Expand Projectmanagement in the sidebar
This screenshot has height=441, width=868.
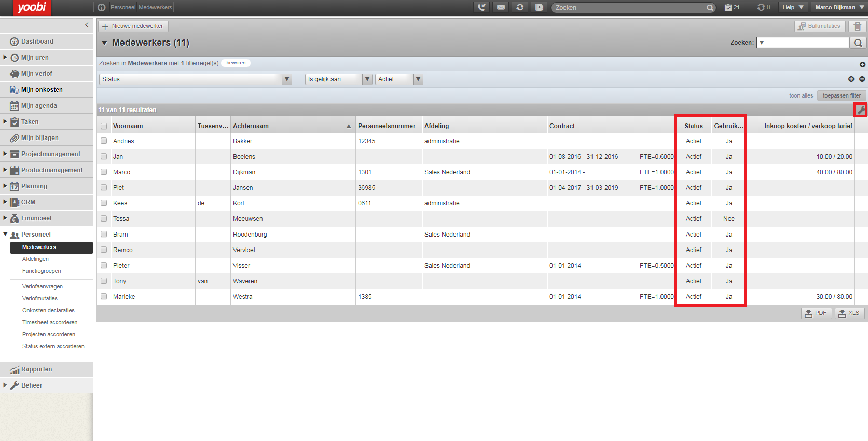tap(5, 154)
